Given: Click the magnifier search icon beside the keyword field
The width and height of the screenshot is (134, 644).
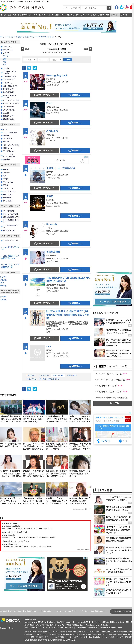Looking at the screenshot, I should pos(109,8).
